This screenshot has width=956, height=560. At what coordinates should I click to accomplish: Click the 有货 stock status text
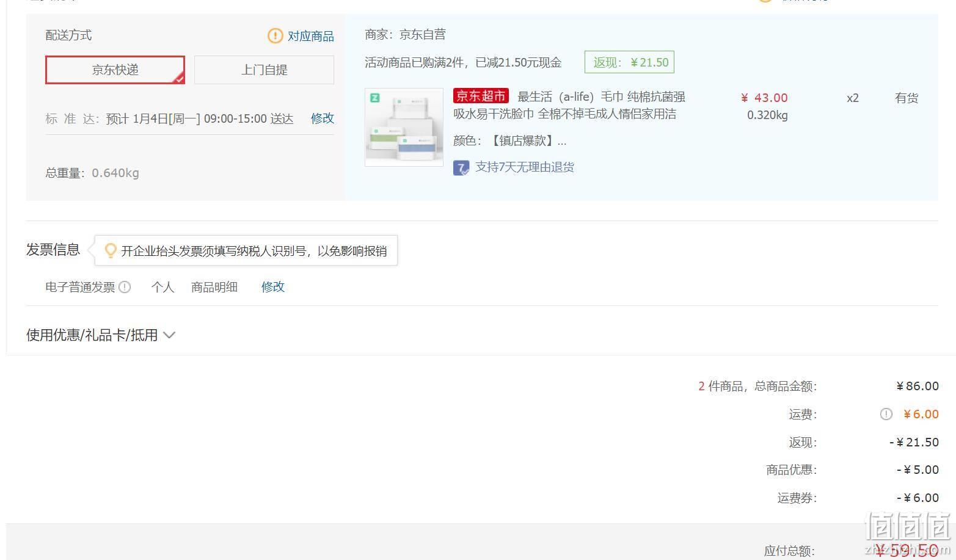coord(907,98)
